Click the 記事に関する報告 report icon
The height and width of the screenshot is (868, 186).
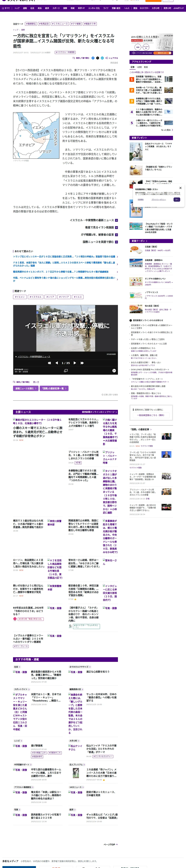pyautogui.click(x=102, y=395)
